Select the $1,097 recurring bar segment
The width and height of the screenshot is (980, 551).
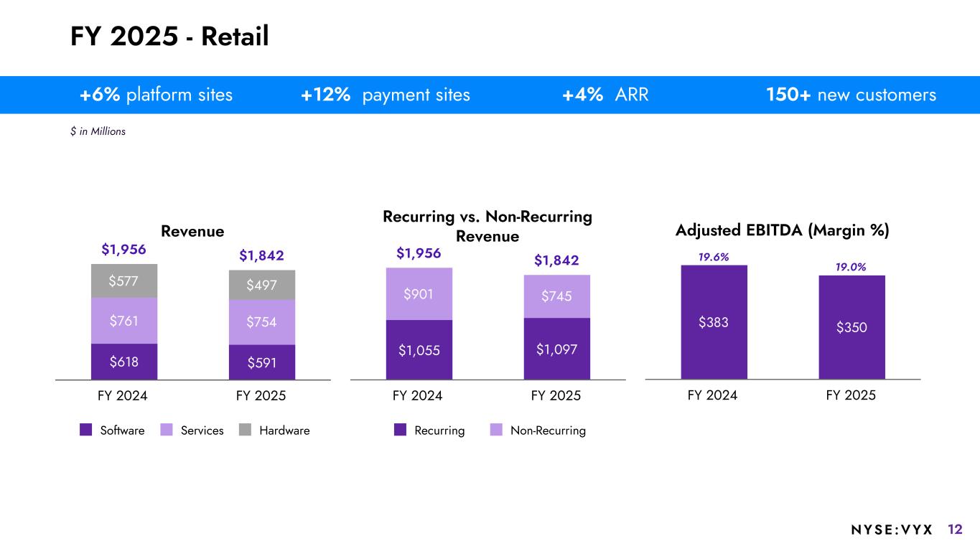tap(557, 349)
